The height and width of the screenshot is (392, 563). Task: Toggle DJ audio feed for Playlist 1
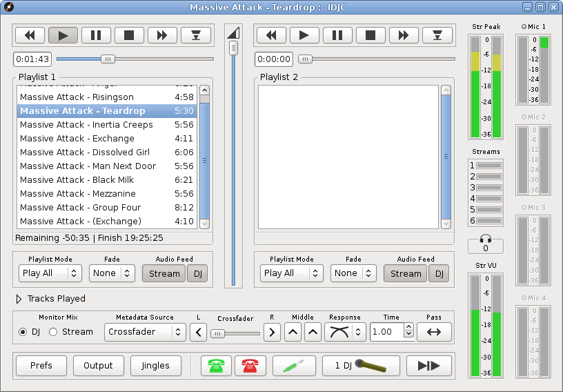[197, 273]
